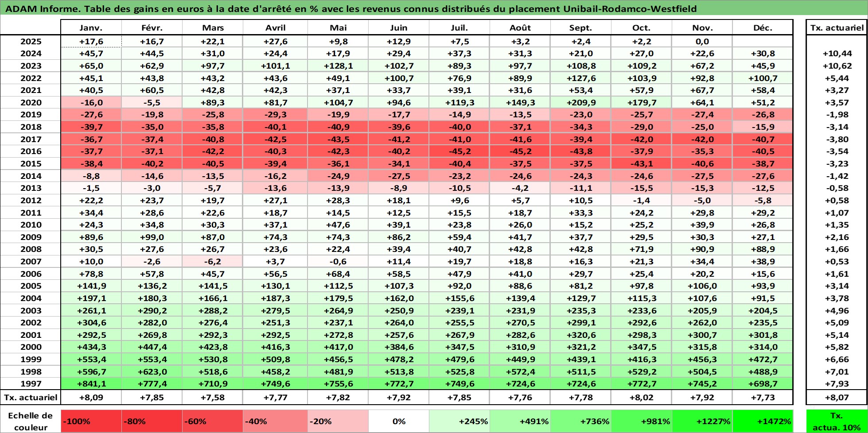Select the '-3,80' actuarial rate for 2017

click(x=837, y=139)
